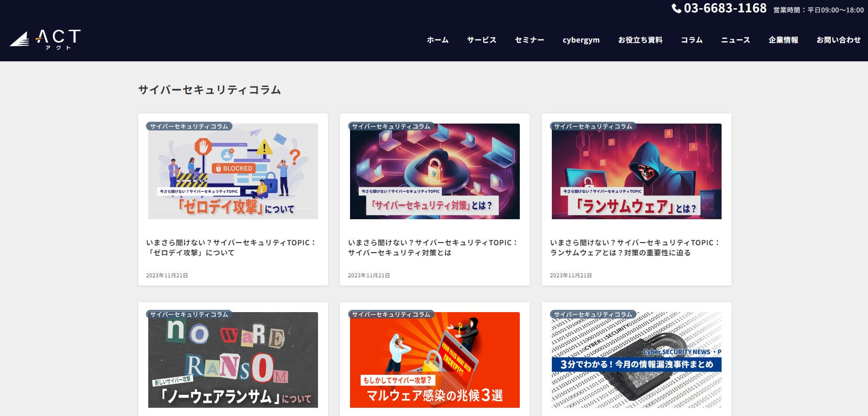Open the ノーウェアランサム article thumbnail
Screen dimensions: 868x416
[x=233, y=360]
